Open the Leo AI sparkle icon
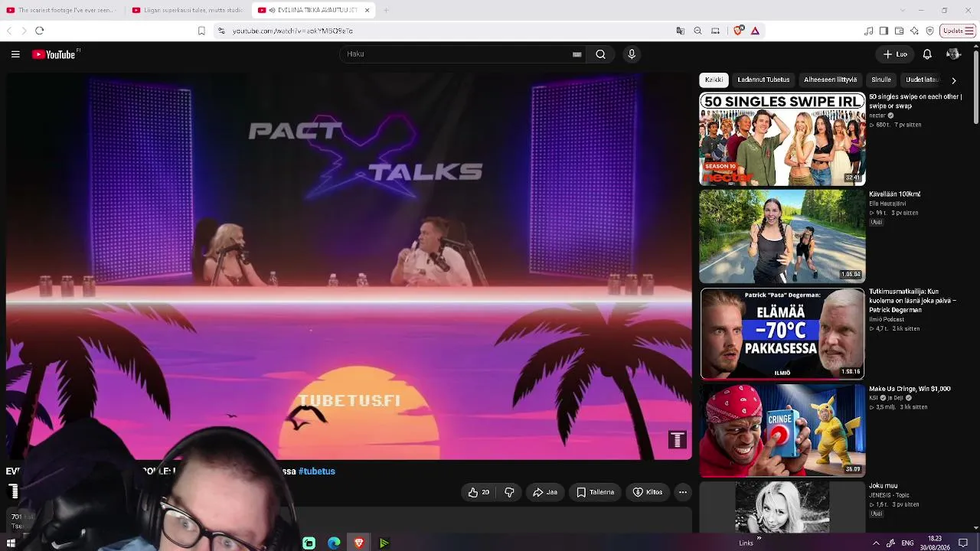 click(x=914, y=31)
